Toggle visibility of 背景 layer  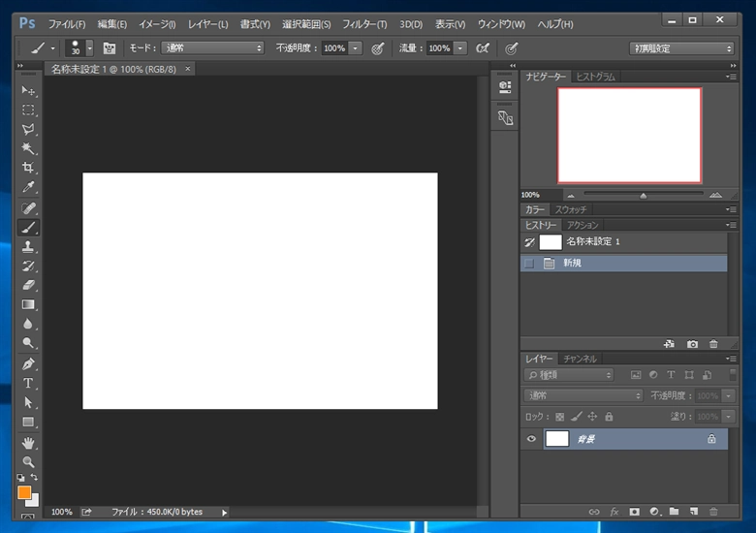(x=531, y=439)
